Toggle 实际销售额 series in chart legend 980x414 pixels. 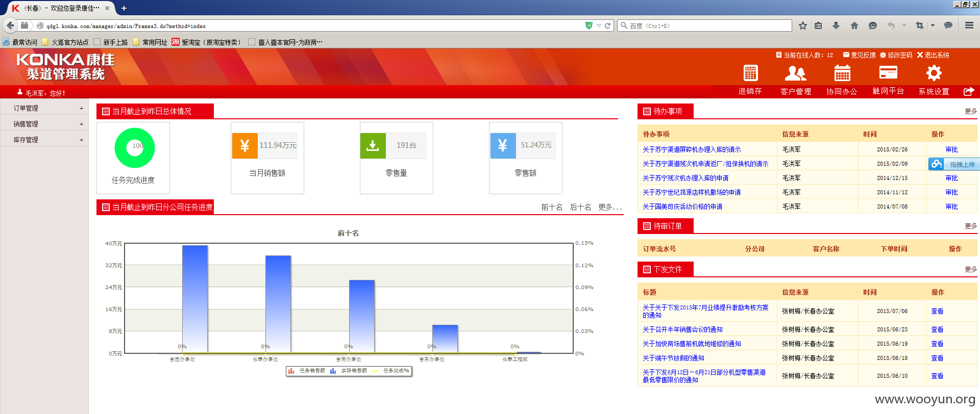pyautogui.click(x=348, y=371)
